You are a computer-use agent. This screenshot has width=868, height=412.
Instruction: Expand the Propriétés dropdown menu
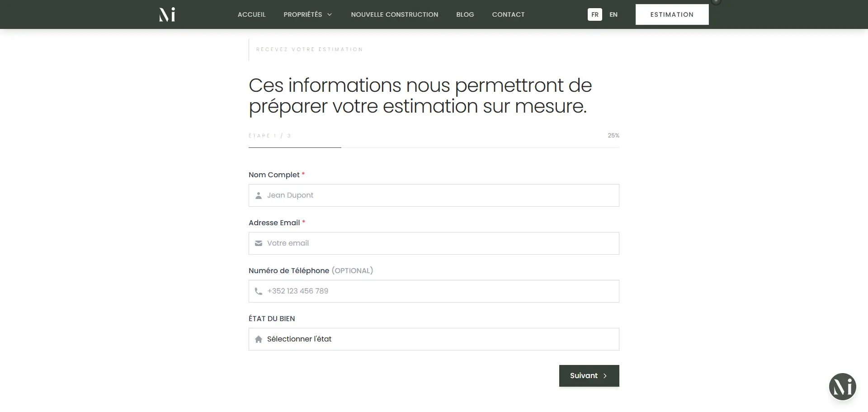pos(303,14)
